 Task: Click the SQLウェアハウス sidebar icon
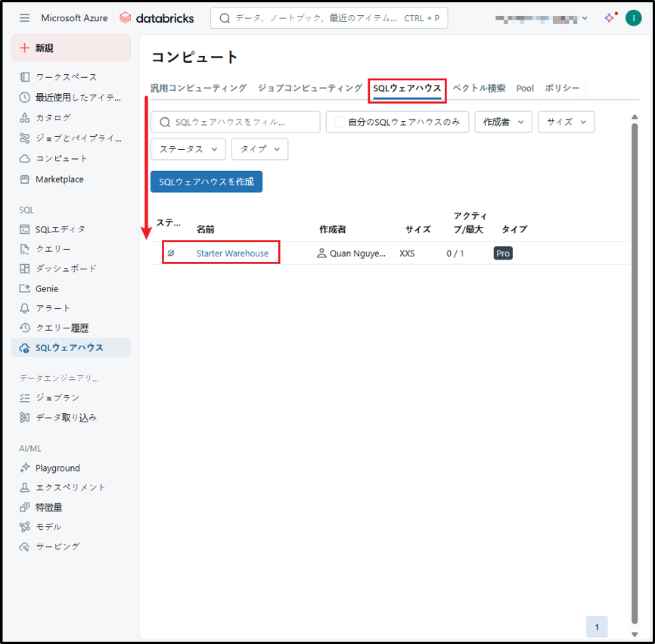coord(25,347)
